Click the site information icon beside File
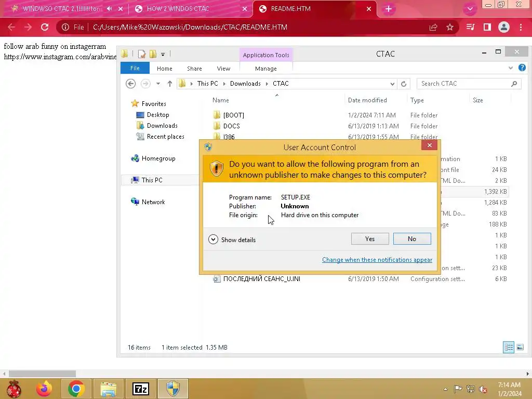 (x=65, y=27)
